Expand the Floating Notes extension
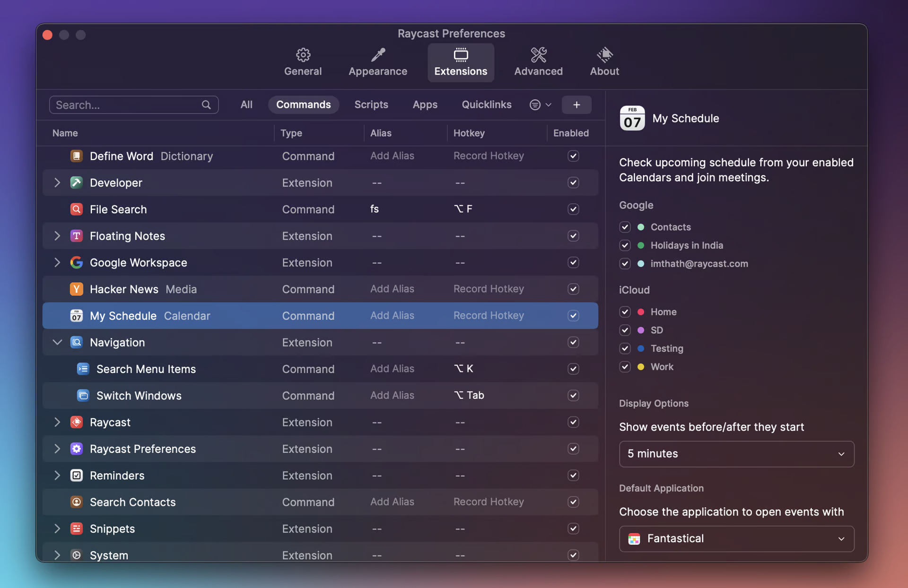The image size is (908, 588). (x=57, y=236)
